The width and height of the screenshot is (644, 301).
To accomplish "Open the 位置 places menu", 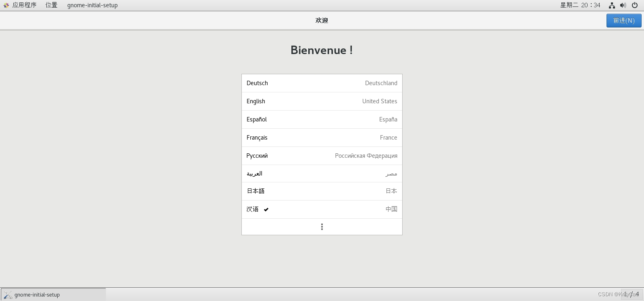I will (51, 5).
